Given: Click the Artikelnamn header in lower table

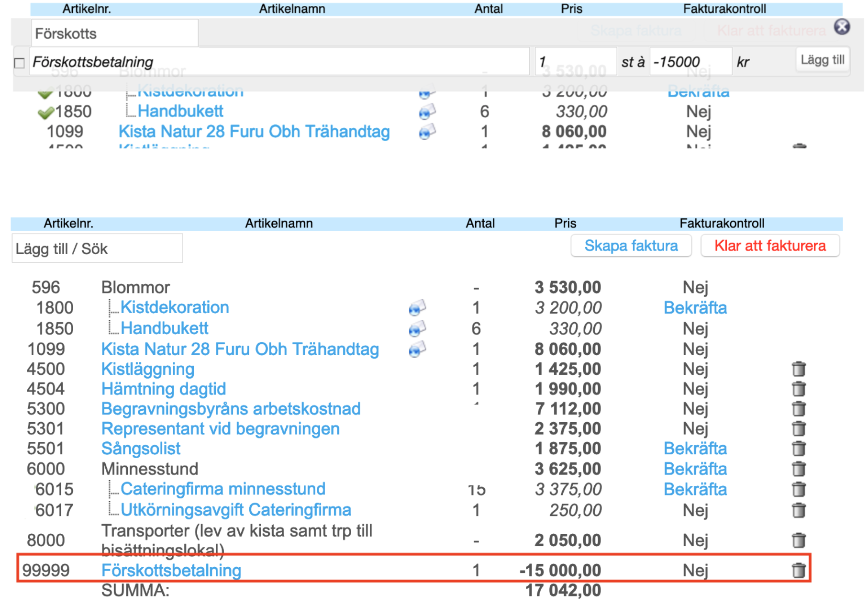Looking at the screenshot, I should pos(279,224).
